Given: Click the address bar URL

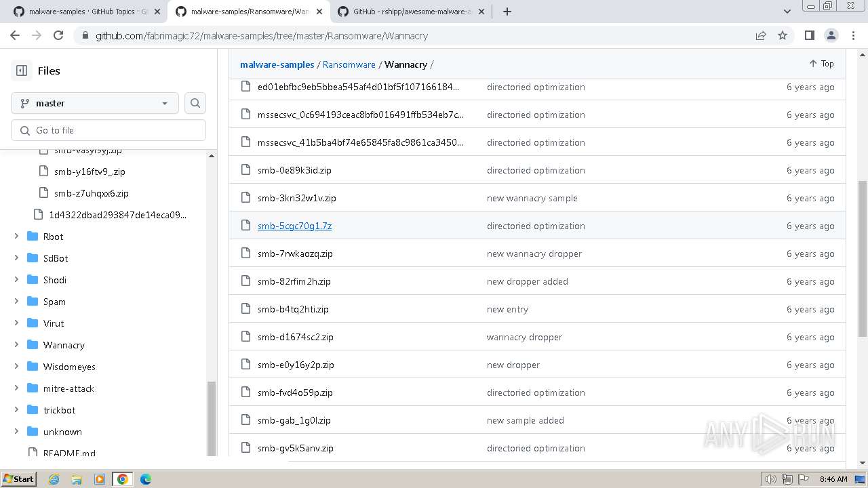Looking at the screenshot, I should click(x=262, y=36).
